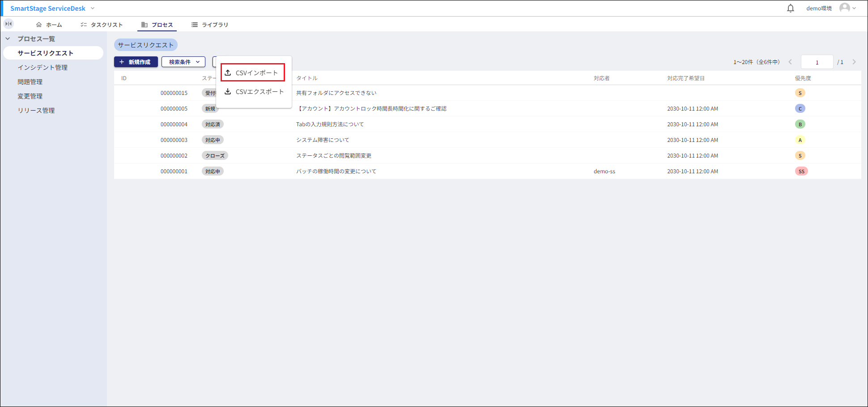Expand the SmartStage ServiceDesk dropdown chevron
Image resolution: width=868 pixels, height=407 pixels.
pyautogui.click(x=93, y=8)
